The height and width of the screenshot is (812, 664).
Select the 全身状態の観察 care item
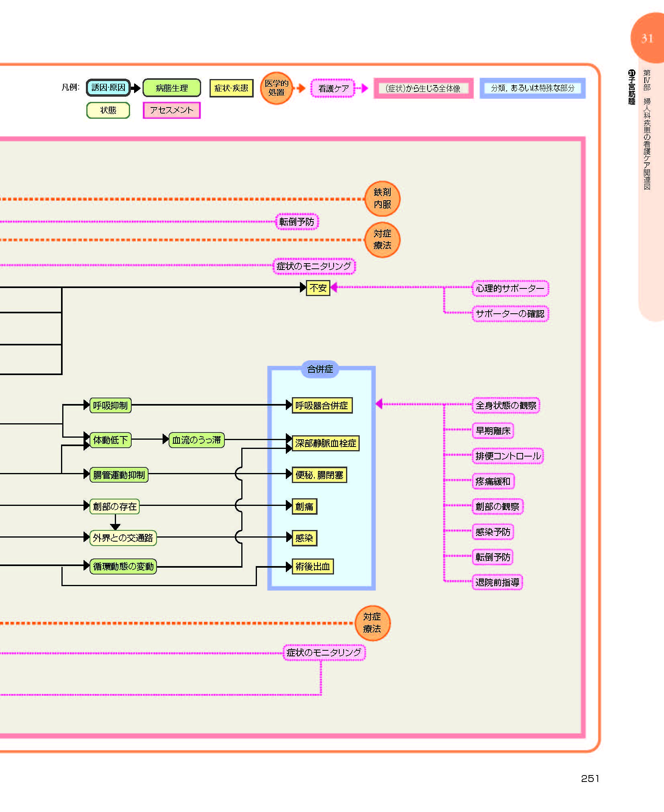pos(506,405)
